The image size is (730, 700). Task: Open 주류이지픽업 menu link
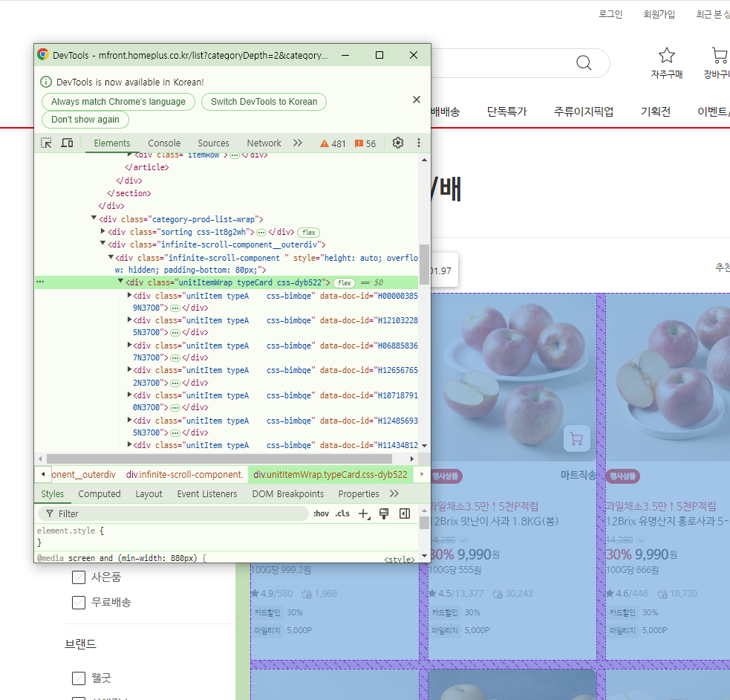(584, 111)
